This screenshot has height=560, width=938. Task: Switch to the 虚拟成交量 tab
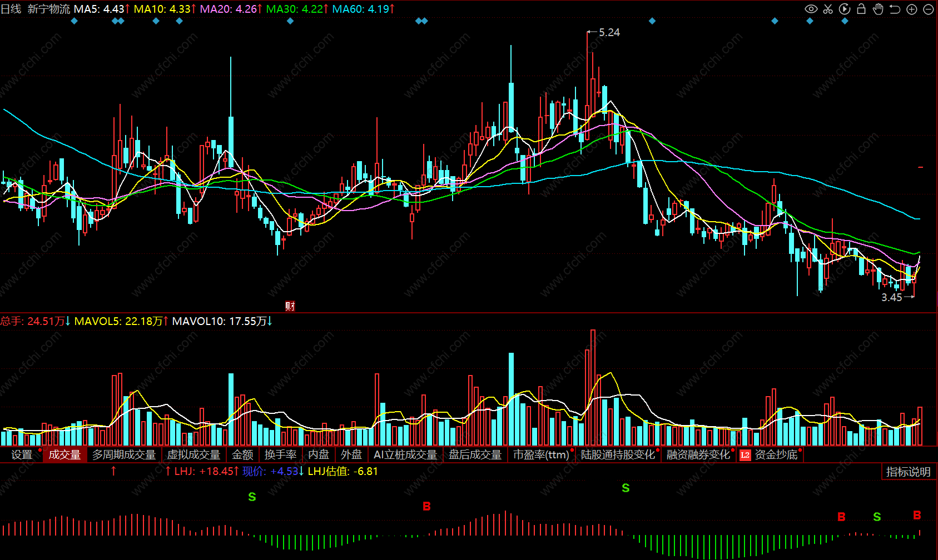pos(193,454)
